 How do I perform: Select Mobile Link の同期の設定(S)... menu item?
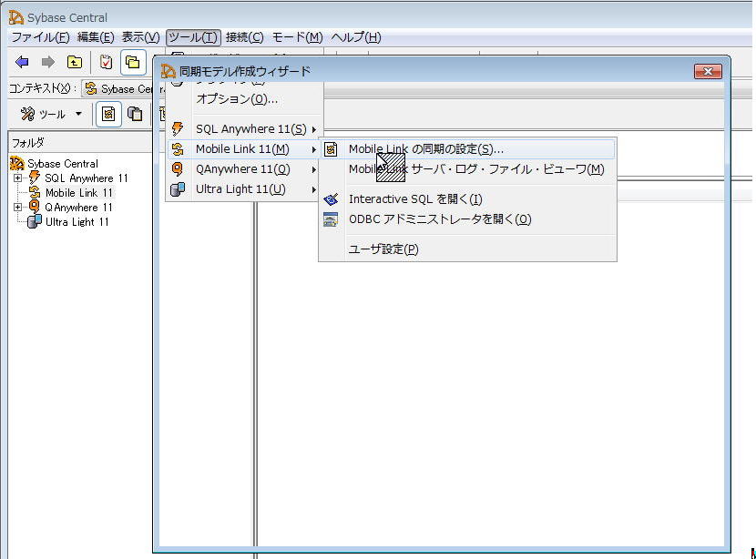click(x=425, y=149)
